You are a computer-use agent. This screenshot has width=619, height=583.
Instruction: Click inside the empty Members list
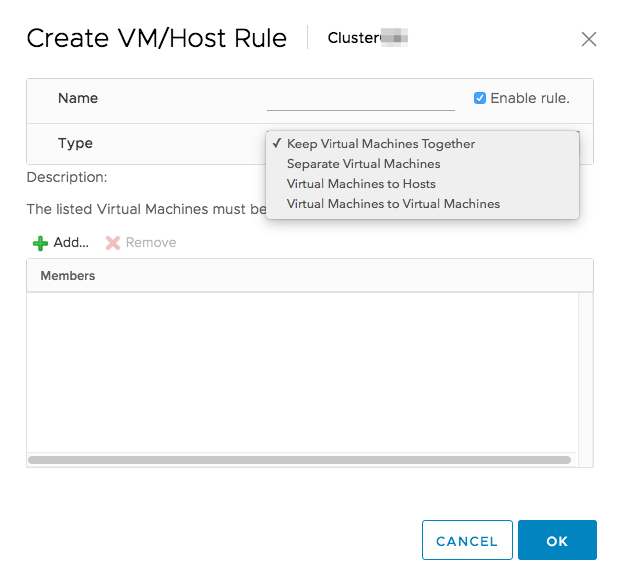point(300,370)
